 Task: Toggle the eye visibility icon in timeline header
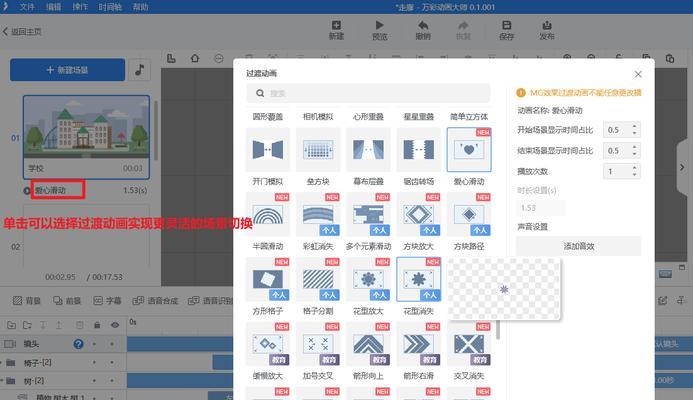coord(115,325)
